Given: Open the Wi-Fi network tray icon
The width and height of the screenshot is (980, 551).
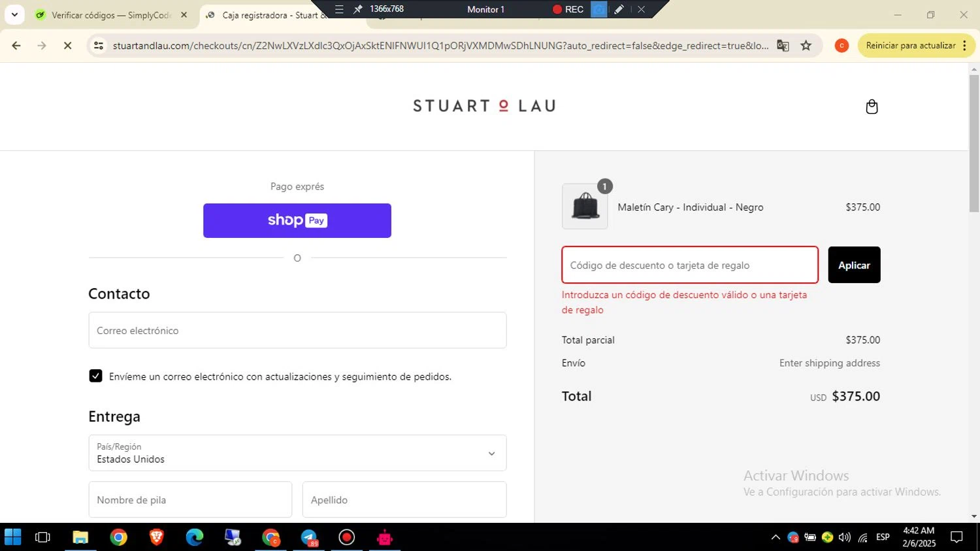Looking at the screenshot, I should click(863, 537).
